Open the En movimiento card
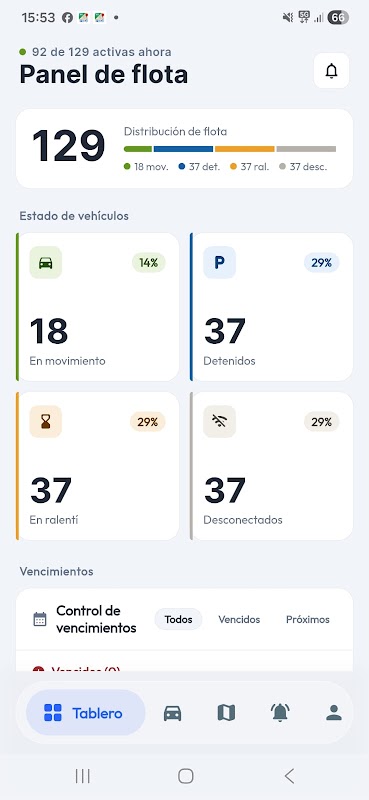This screenshot has height=800, width=369. pos(97,307)
